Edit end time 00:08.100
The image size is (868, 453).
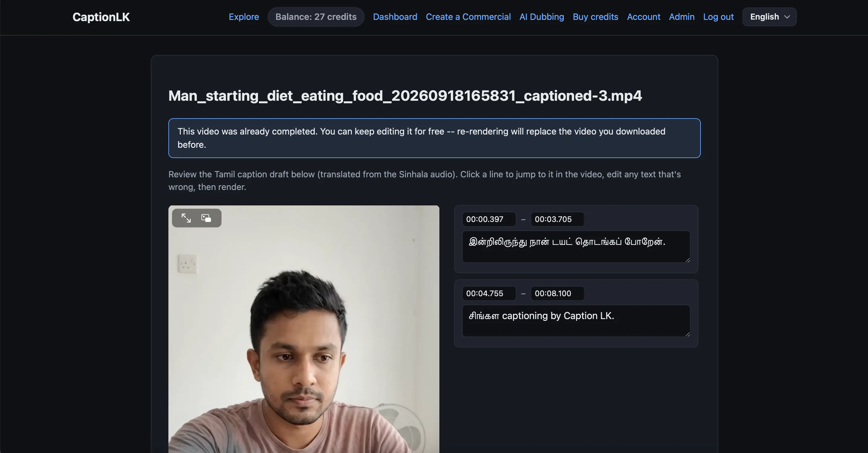point(557,293)
